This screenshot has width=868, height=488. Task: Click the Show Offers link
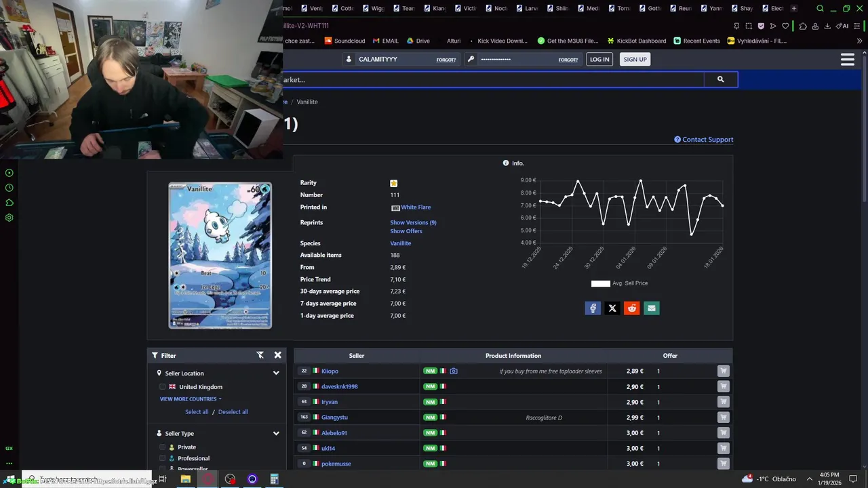click(406, 231)
